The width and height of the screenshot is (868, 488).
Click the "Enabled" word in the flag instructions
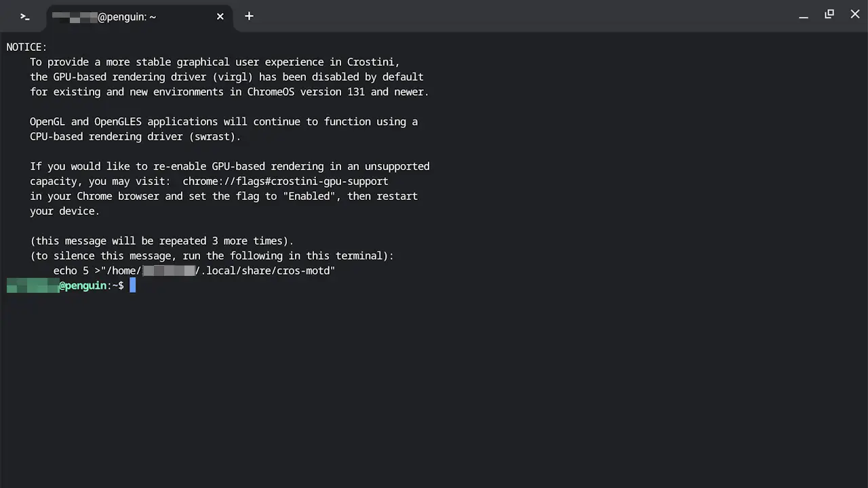(x=309, y=196)
